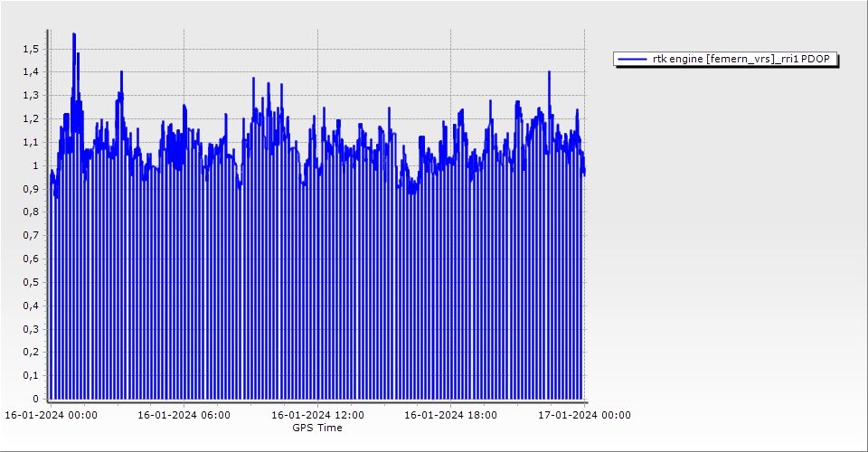
Task: Click the 1 y-axis tick label
Action: [x=35, y=165]
